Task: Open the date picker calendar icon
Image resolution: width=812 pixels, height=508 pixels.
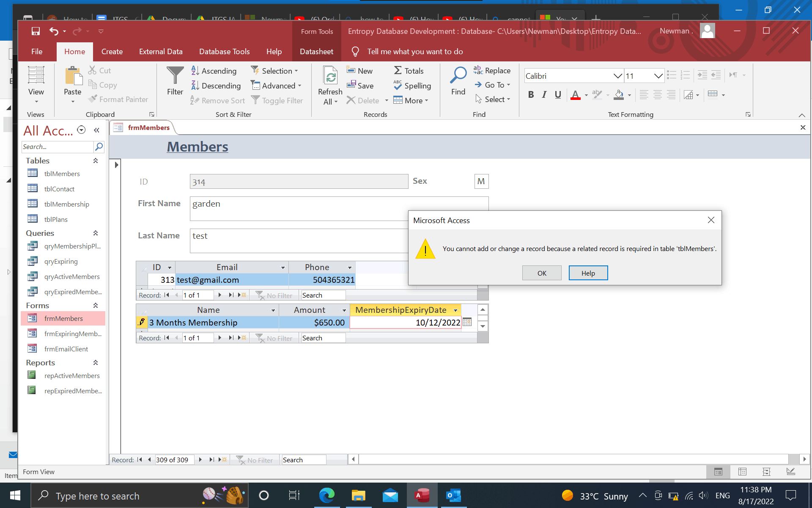Action: 467,322
